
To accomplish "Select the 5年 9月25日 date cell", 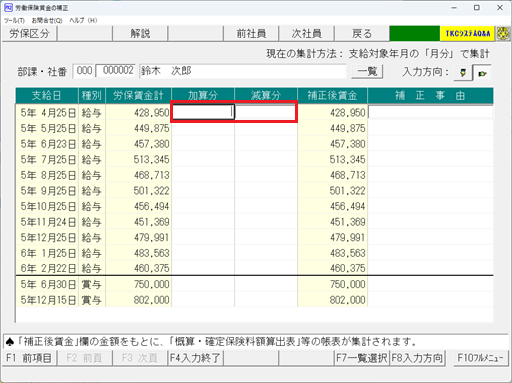I will [47, 191].
